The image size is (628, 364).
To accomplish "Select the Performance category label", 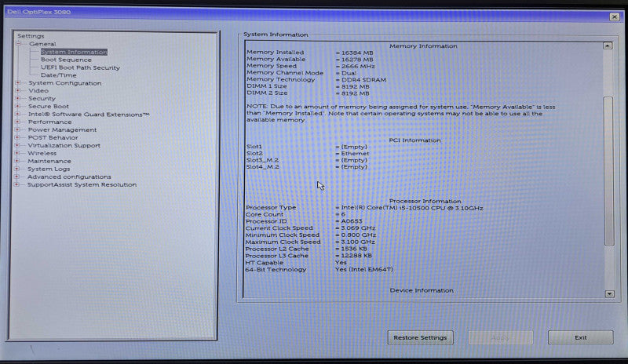I will coord(49,122).
